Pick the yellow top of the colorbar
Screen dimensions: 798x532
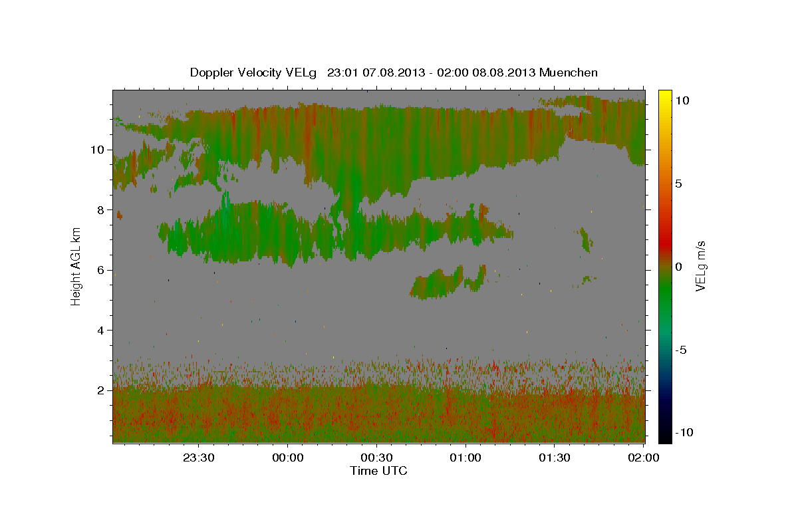coord(664,96)
